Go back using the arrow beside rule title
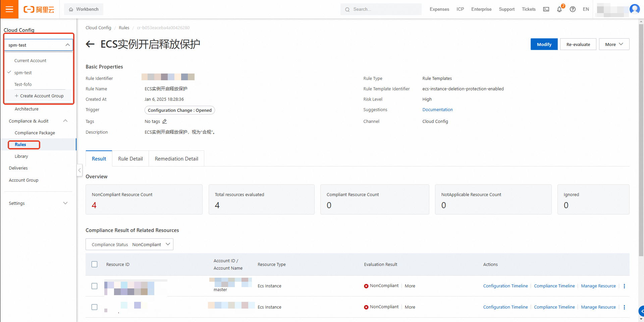The width and height of the screenshot is (644, 322). 90,44
